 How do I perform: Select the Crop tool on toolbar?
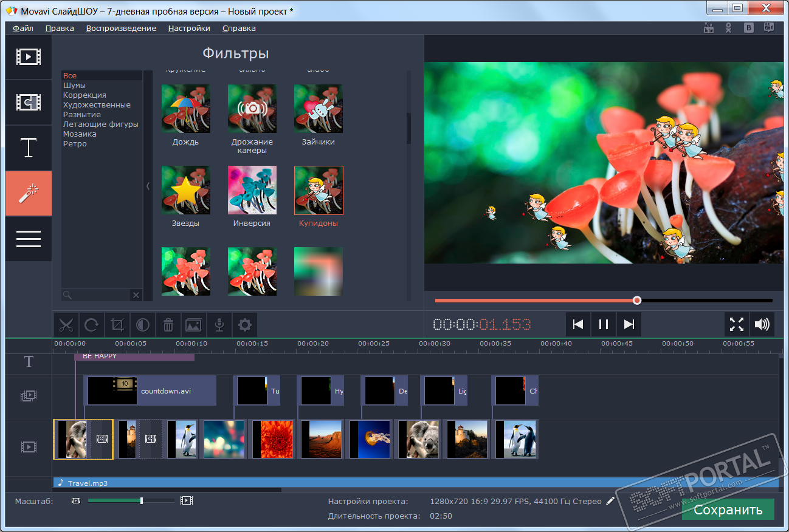pyautogui.click(x=117, y=325)
